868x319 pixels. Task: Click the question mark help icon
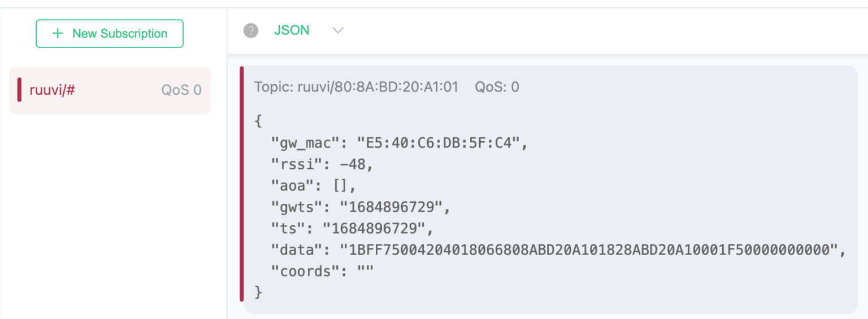(251, 30)
